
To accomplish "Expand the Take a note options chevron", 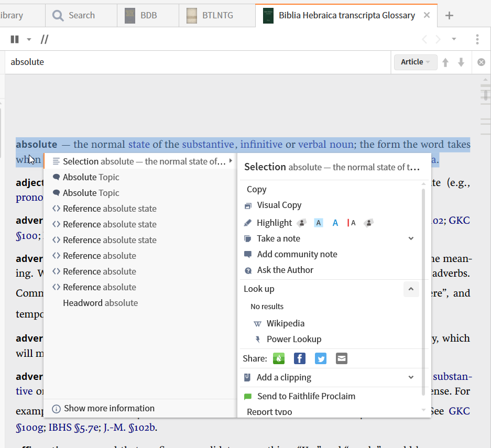I will (x=411, y=238).
